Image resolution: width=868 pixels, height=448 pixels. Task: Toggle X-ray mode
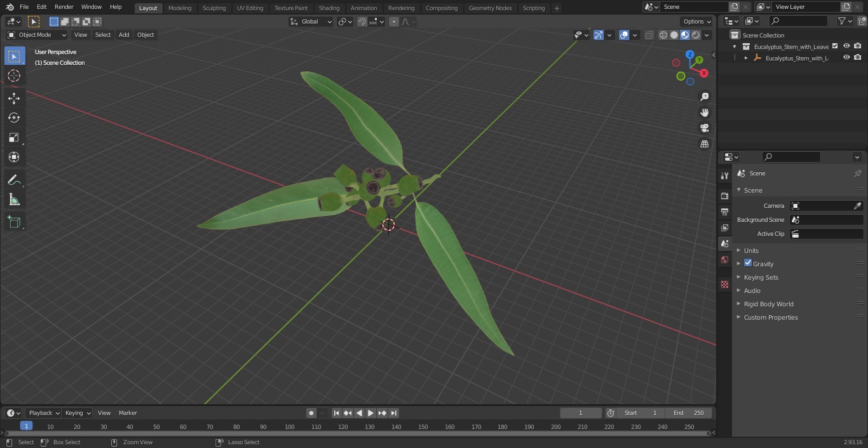pos(649,35)
